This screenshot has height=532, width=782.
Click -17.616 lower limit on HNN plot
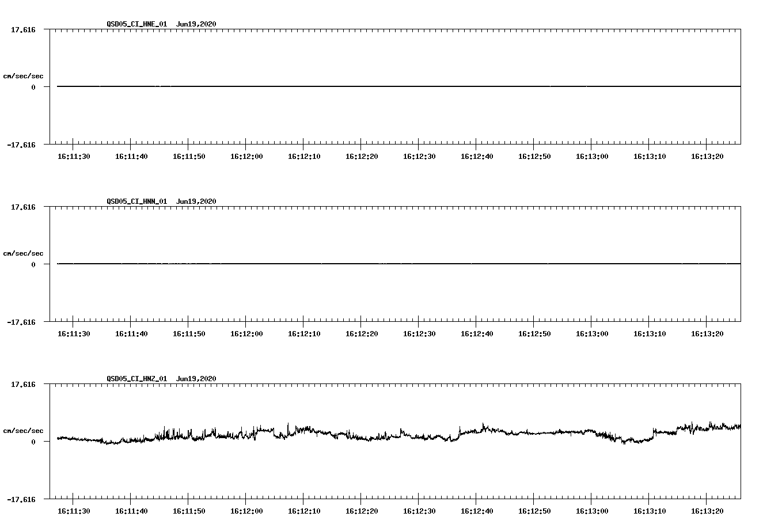(21, 322)
